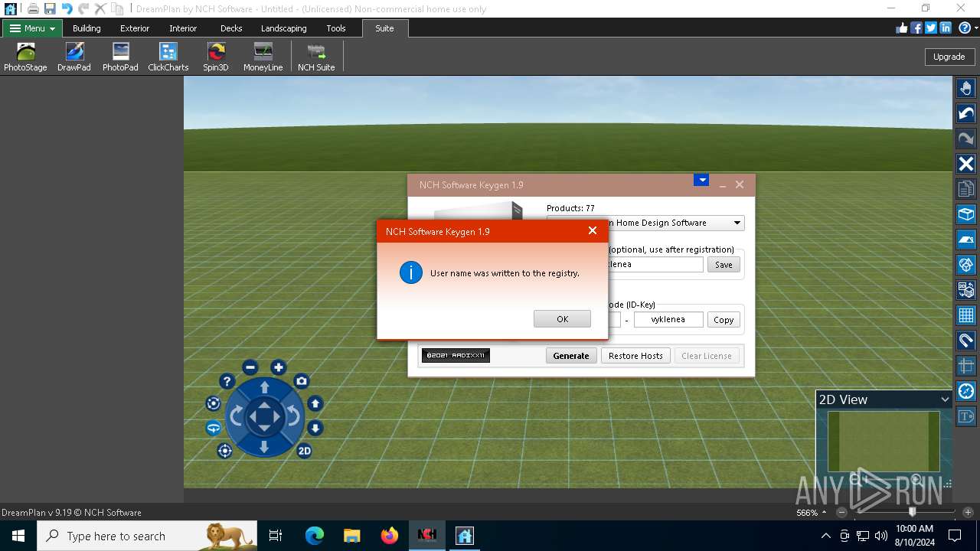980x551 pixels.
Task: Open the help question mark icon top right
Action: [x=965, y=28]
